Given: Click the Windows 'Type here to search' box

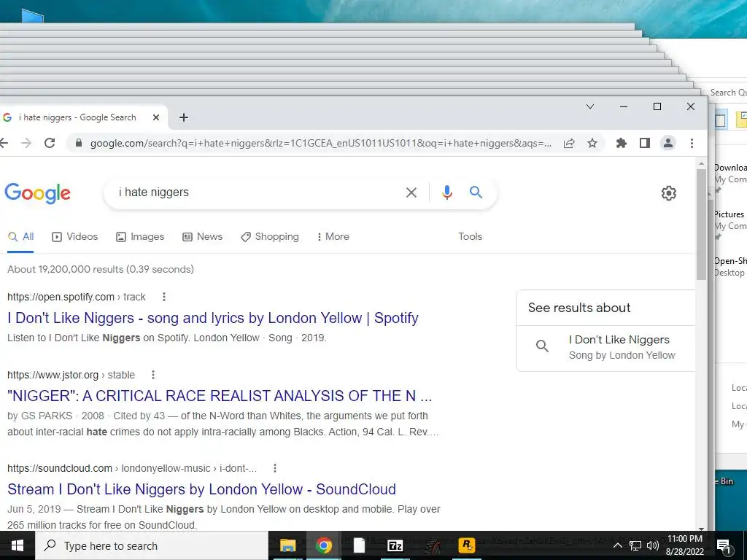Looking at the screenshot, I should click(x=152, y=545).
